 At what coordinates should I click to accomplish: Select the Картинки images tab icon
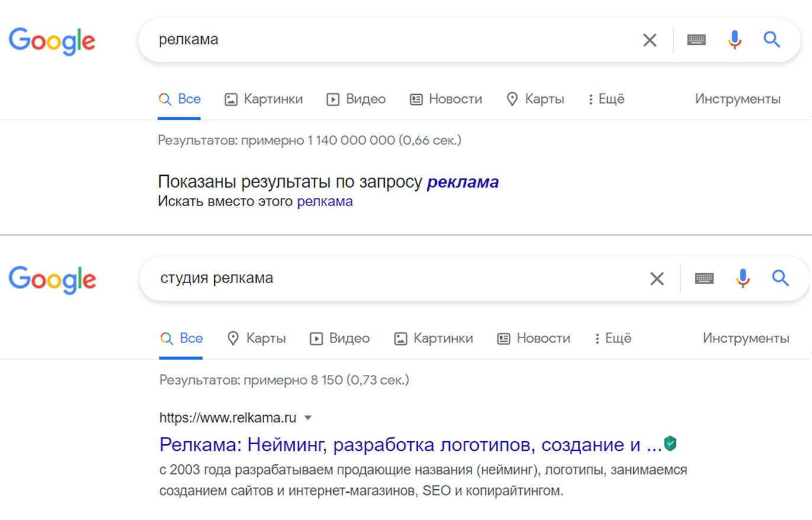[x=230, y=99]
